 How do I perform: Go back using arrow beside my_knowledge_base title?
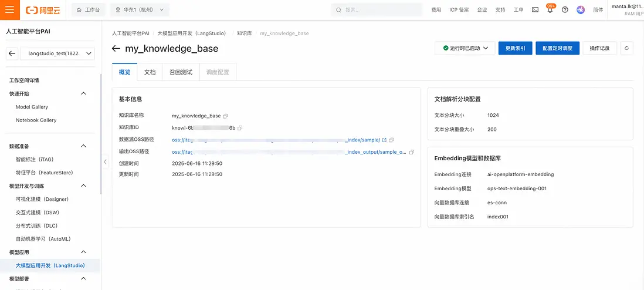click(x=116, y=49)
